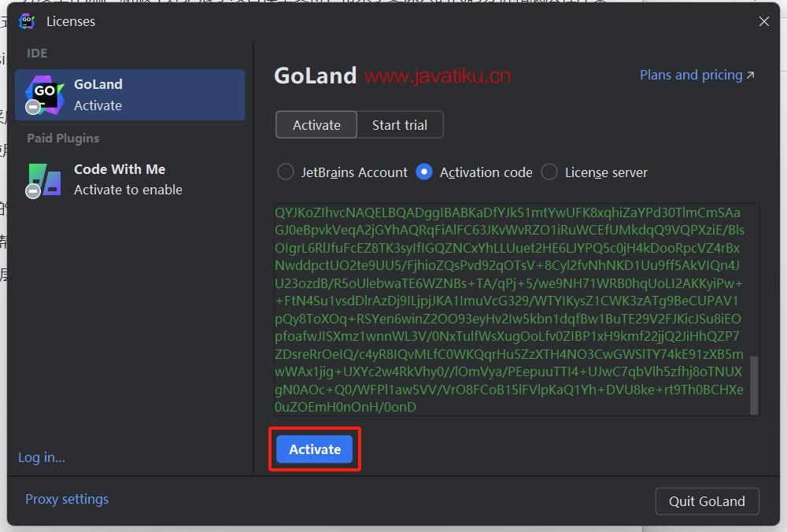Viewport: 787px width, 532px height.
Task: Click the external arrow beside Plans and pricing
Action: click(750, 76)
